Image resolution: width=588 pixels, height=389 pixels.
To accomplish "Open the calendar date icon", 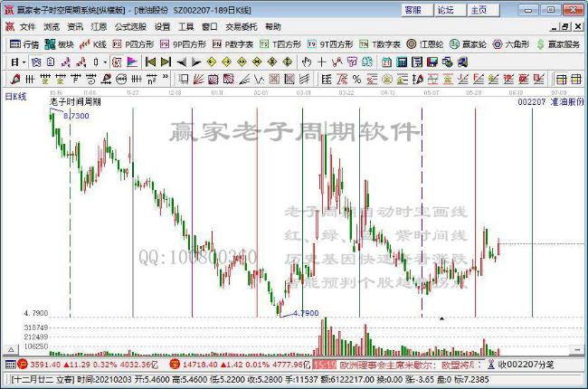I will 386,62.
